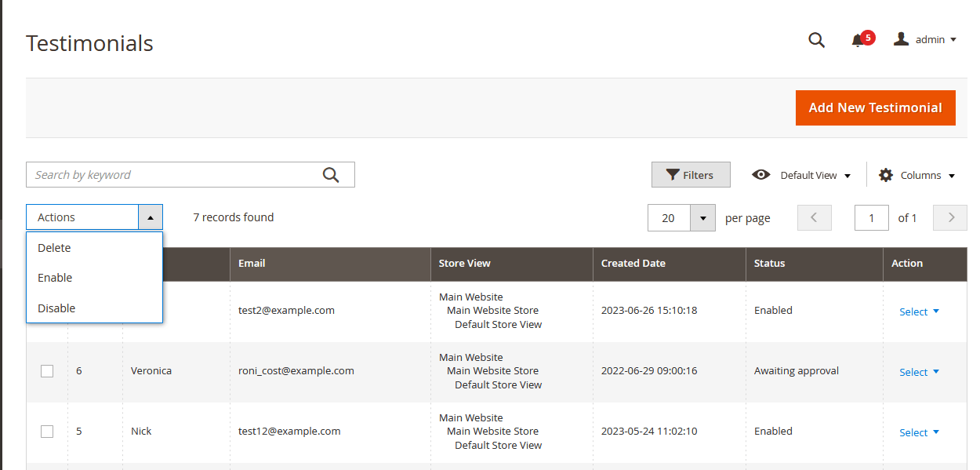Choose Delete from the Actions menu
980x470 pixels.
tap(54, 248)
